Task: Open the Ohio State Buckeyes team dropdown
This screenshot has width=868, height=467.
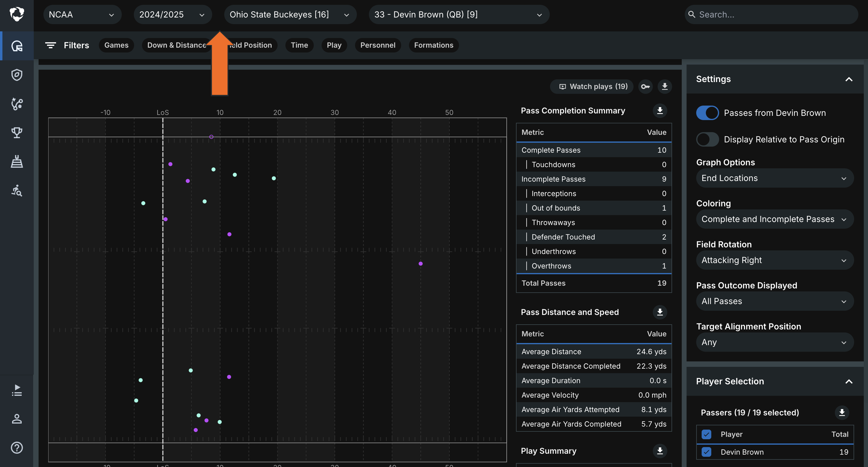Action: pyautogui.click(x=290, y=14)
